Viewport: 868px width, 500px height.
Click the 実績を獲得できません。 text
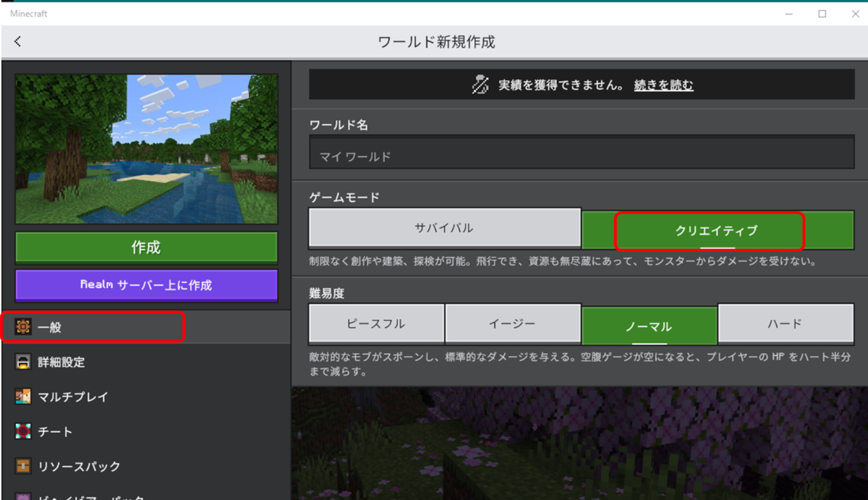561,85
